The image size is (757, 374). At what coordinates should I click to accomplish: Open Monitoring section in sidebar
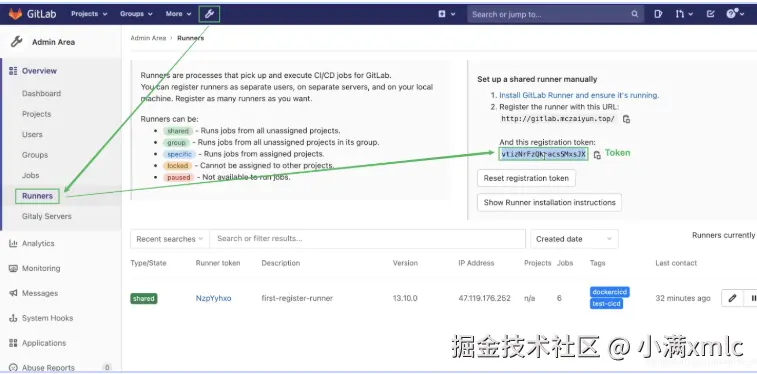[41, 268]
